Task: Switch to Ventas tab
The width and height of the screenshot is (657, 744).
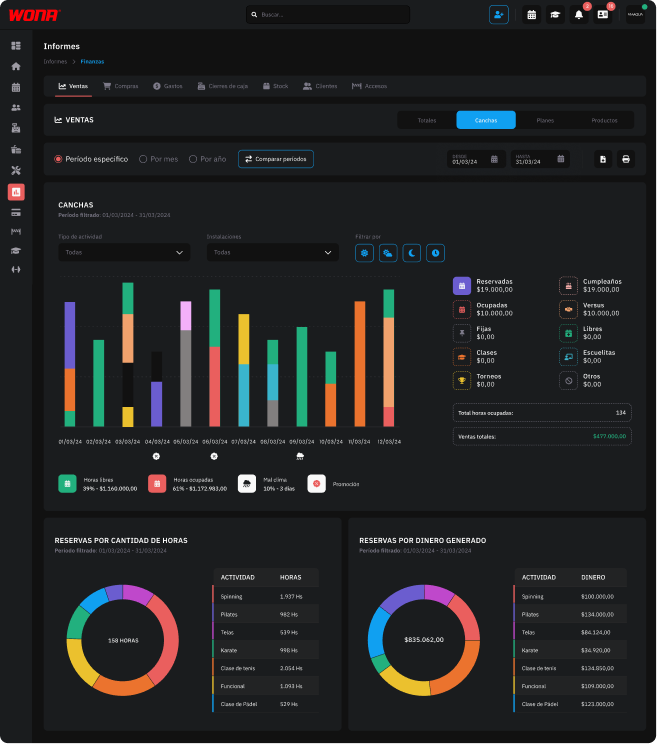Action: pyautogui.click(x=73, y=86)
